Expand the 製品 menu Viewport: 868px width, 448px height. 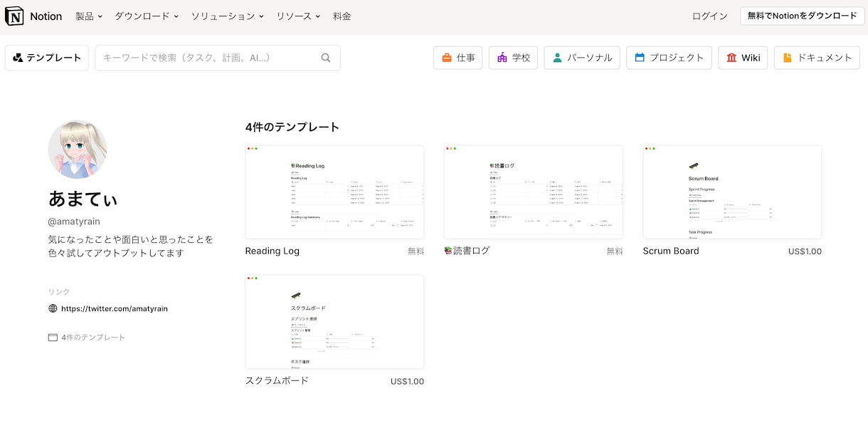click(89, 16)
